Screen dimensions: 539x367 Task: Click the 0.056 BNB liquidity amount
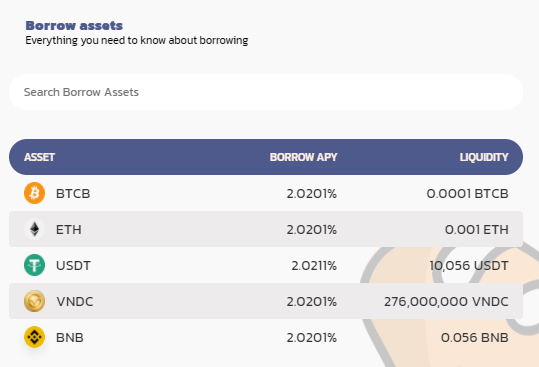475,337
